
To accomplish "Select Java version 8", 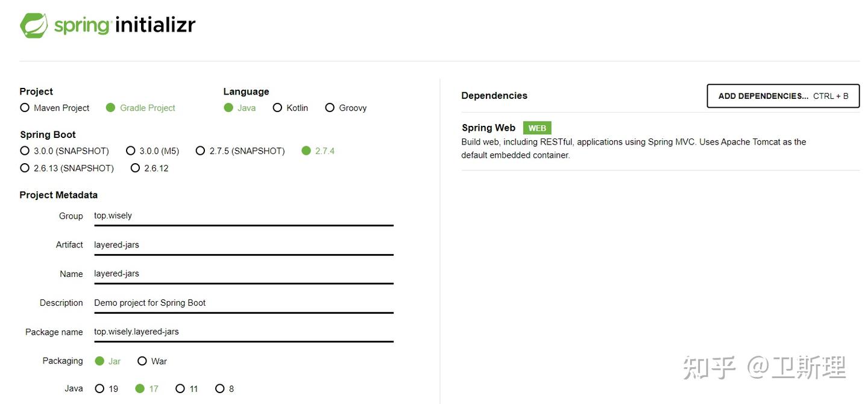I will tap(221, 388).
